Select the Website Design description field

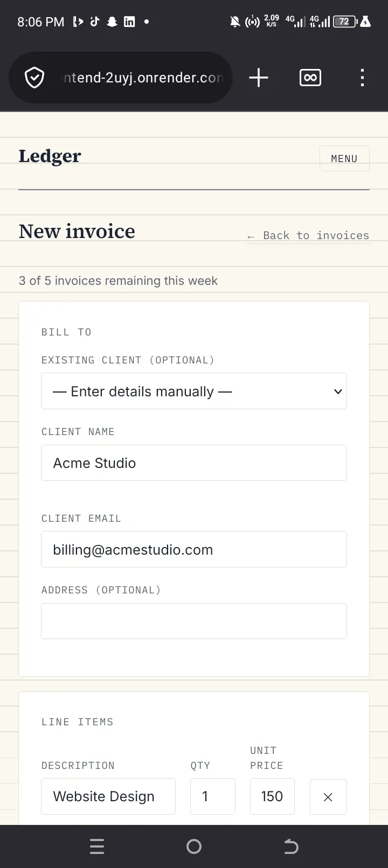pyautogui.click(x=108, y=796)
